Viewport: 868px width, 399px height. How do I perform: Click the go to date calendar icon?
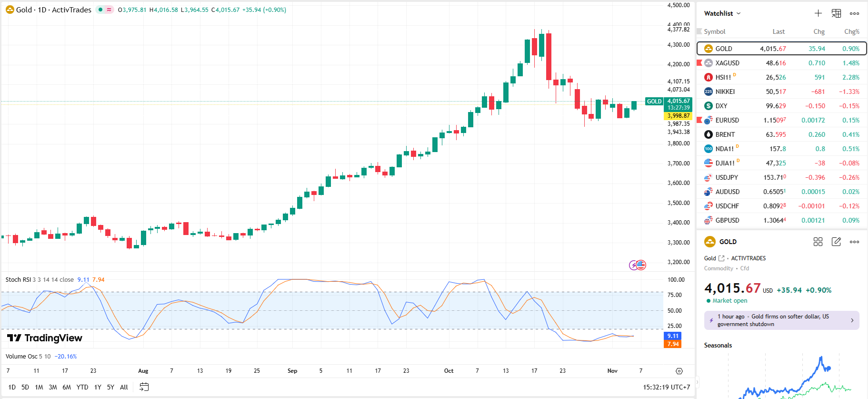(144, 387)
